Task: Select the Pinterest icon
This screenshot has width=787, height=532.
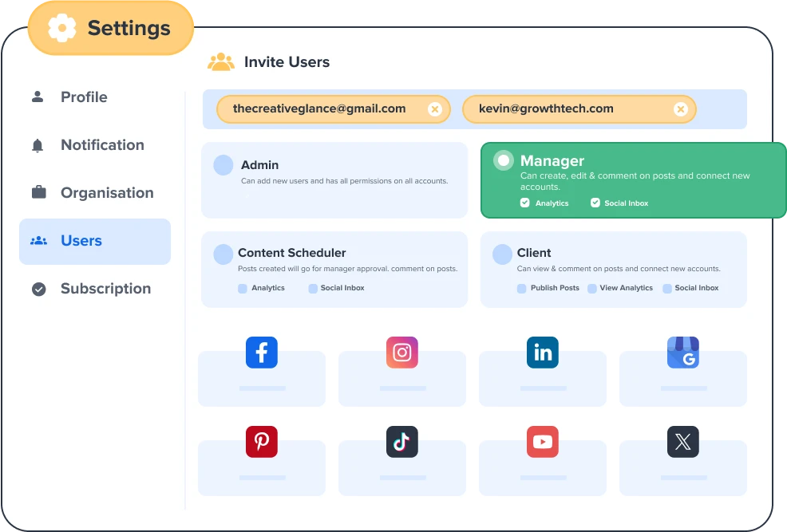Action: [x=261, y=441]
